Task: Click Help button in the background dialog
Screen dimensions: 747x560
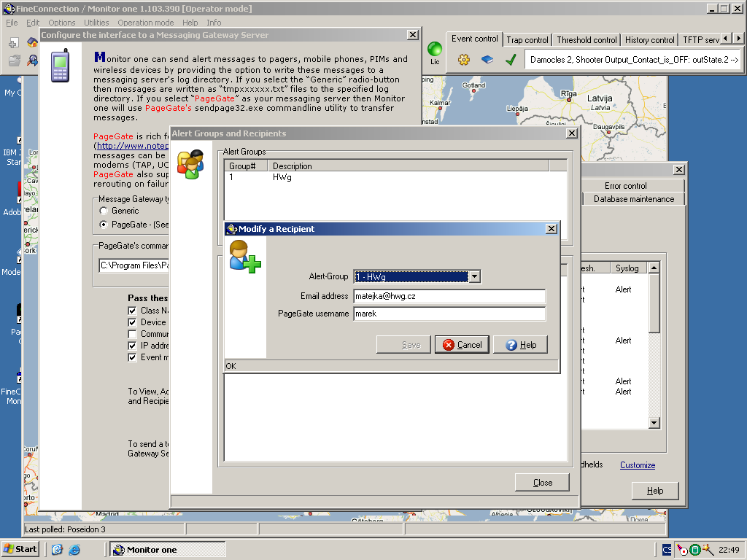Action: [655, 491]
